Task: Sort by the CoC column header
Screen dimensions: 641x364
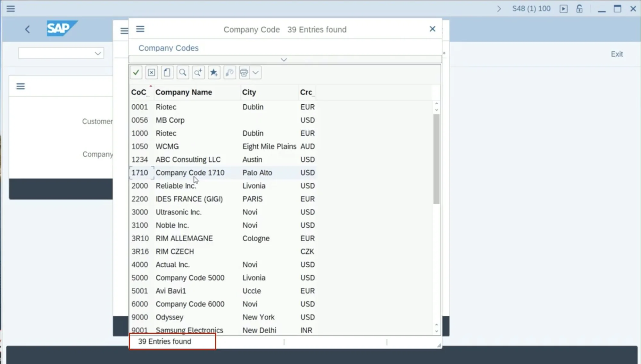Action: 138,92
